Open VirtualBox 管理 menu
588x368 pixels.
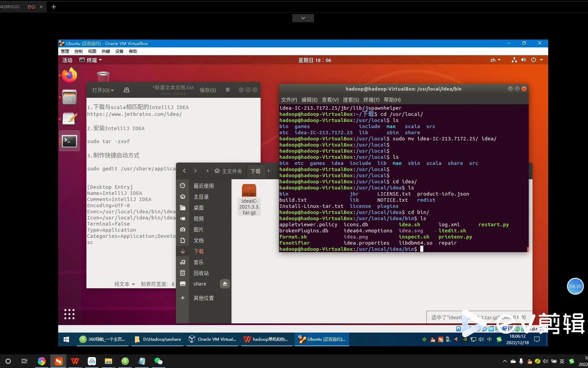pyautogui.click(x=65, y=51)
